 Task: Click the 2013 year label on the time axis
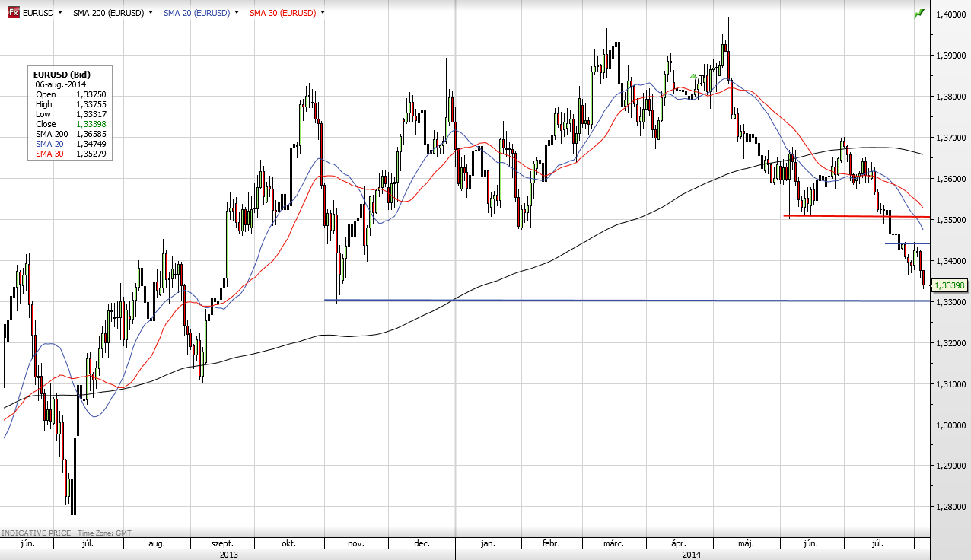pyautogui.click(x=228, y=555)
